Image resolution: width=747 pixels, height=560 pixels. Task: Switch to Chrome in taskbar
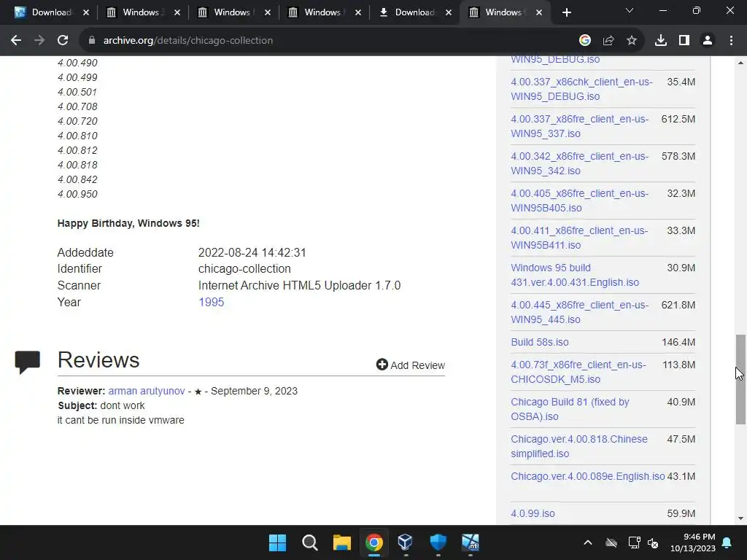pos(374,542)
